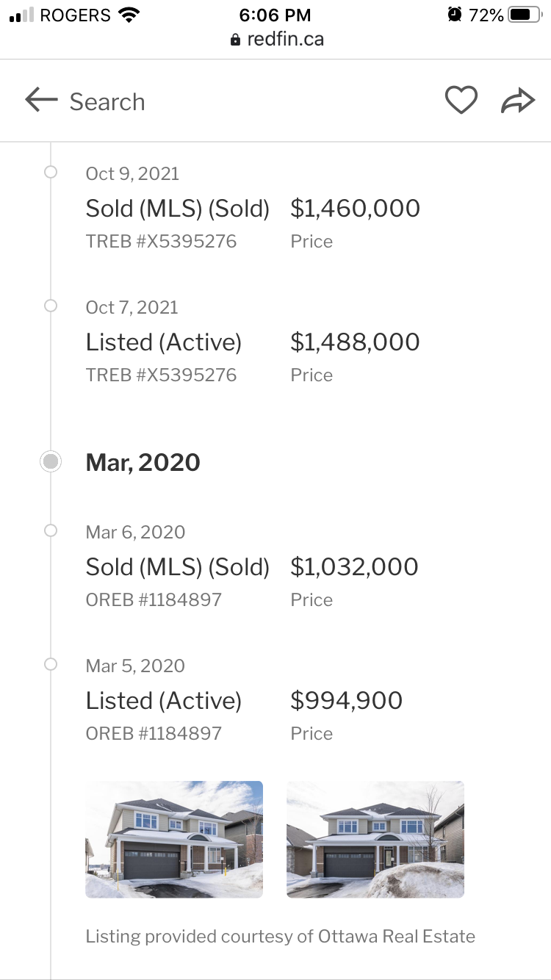Tap the Wi-Fi icon in status bar
551x980 pixels.
pos(129,15)
